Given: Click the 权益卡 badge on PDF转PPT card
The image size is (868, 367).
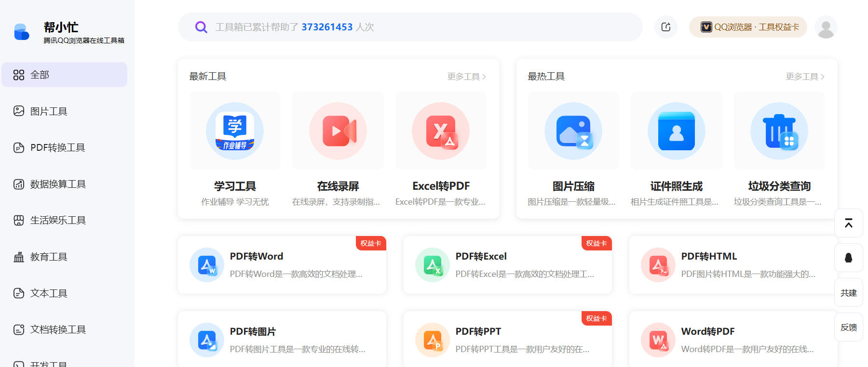Looking at the screenshot, I should [597, 318].
